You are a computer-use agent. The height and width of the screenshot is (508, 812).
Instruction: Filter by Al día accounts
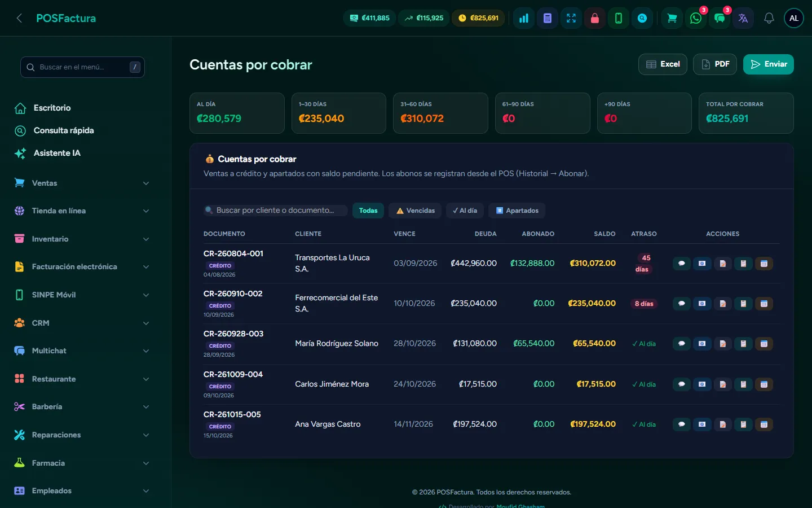(465, 211)
